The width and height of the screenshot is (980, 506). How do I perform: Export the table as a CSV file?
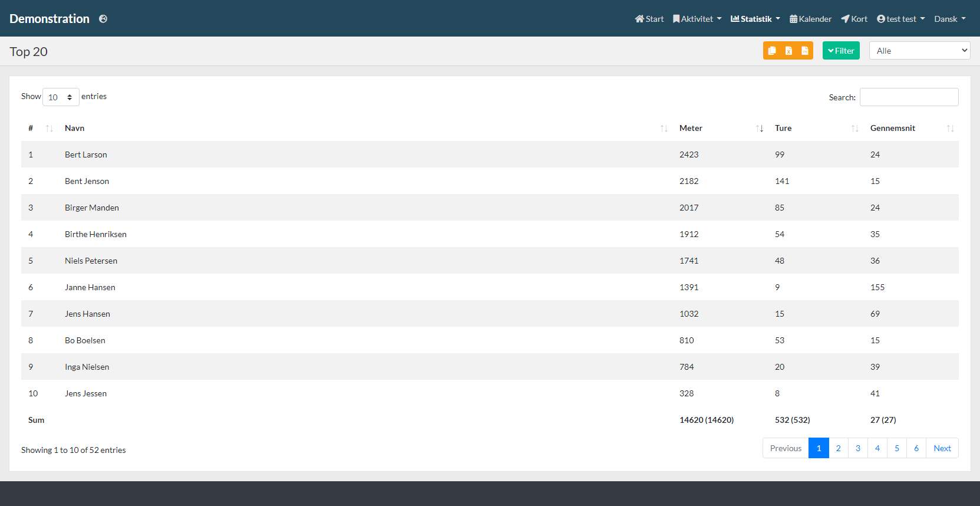[x=805, y=51]
